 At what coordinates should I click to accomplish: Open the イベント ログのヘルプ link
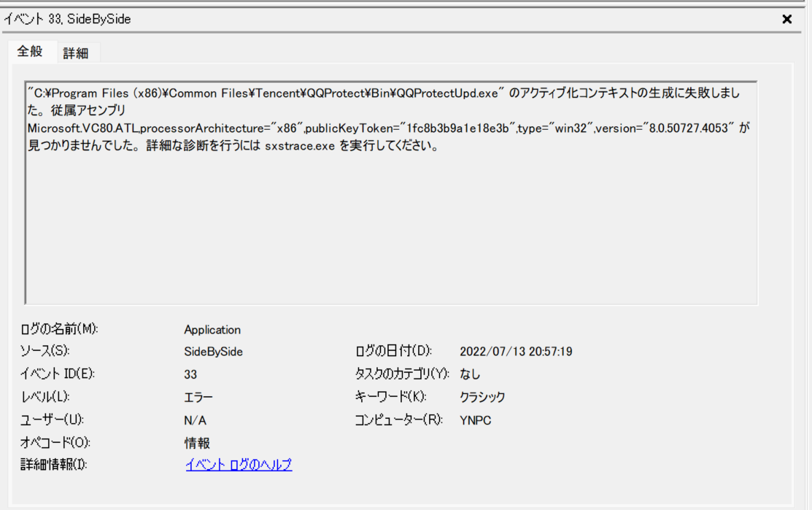click(239, 465)
